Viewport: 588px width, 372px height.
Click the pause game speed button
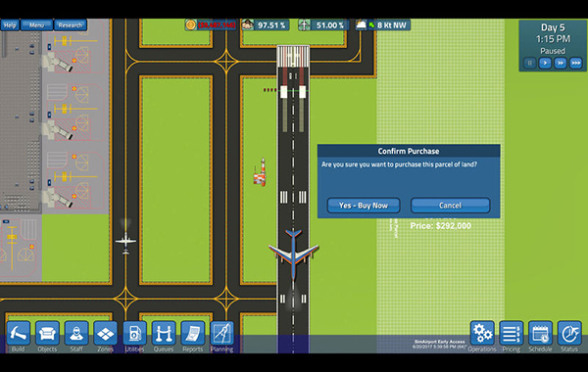tap(530, 63)
